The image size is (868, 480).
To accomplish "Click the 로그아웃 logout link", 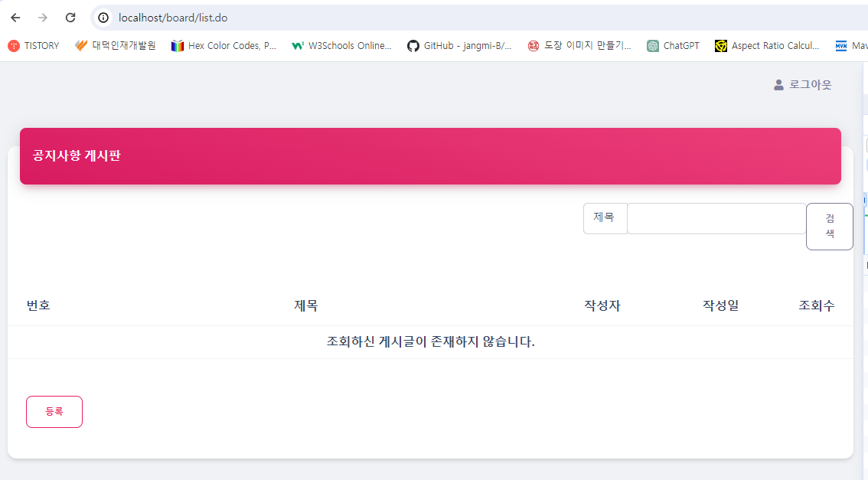I will [x=810, y=85].
